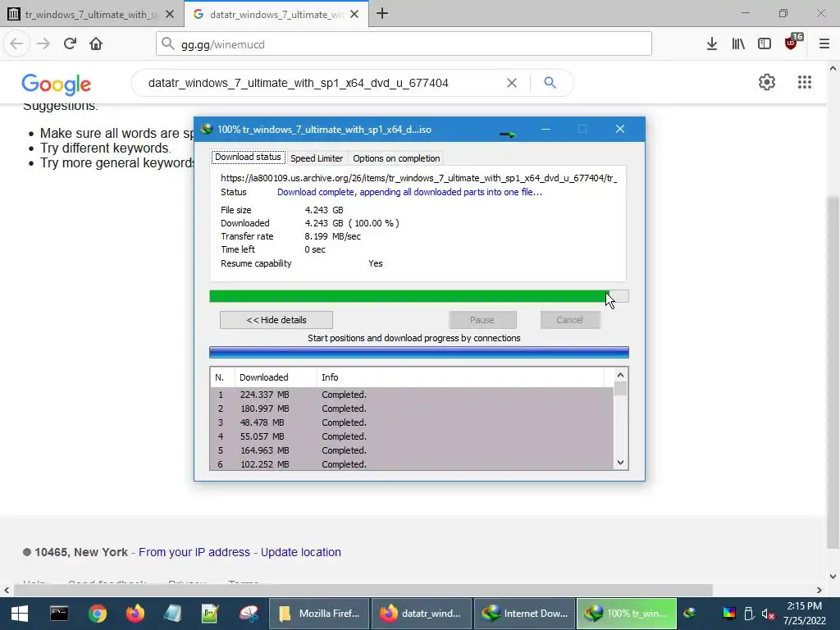This screenshot has height=630, width=840.
Task: Click the horizontal scroll-right arrow
Action: tap(819, 591)
